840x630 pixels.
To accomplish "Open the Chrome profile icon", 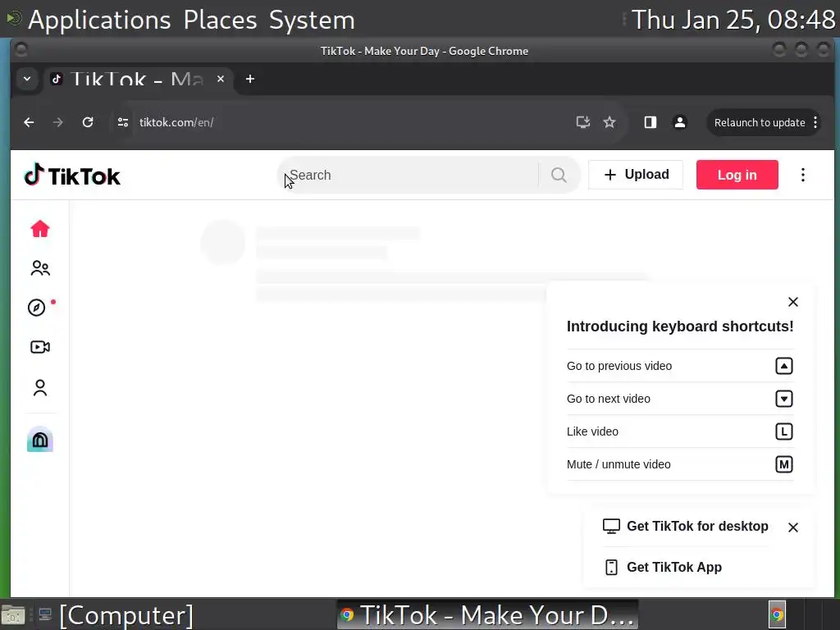I will pyautogui.click(x=680, y=123).
